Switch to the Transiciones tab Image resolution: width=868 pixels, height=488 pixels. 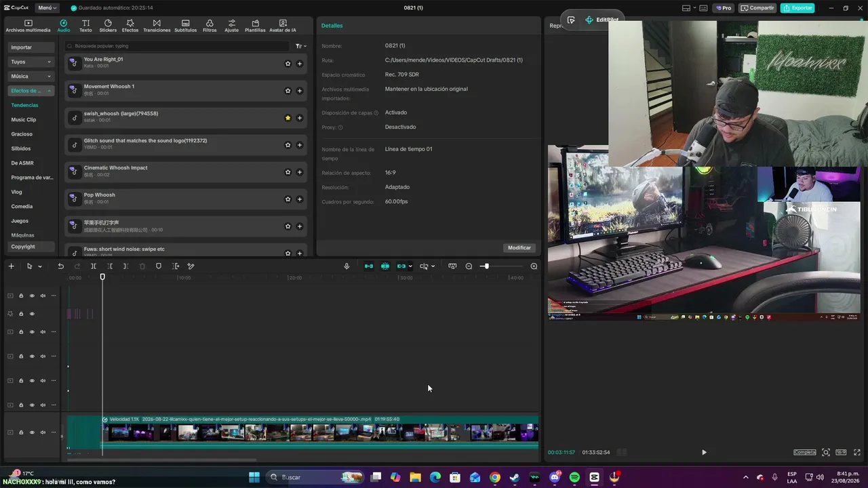pyautogui.click(x=157, y=26)
